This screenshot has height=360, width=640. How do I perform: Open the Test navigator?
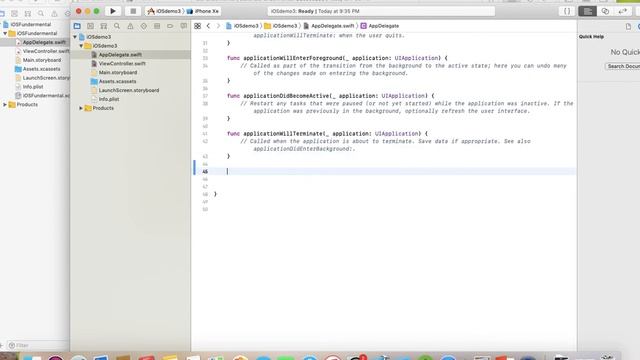(143, 26)
